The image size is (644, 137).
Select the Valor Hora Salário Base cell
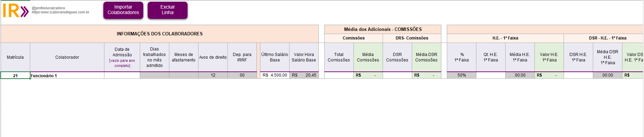click(304, 75)
